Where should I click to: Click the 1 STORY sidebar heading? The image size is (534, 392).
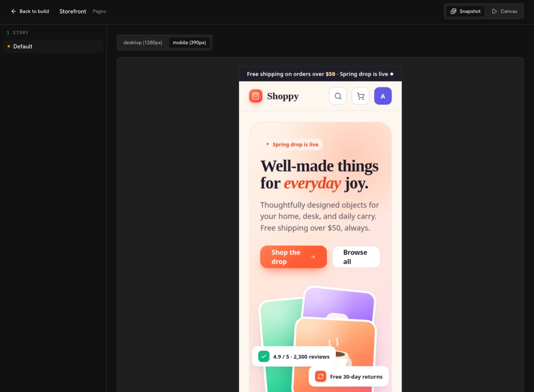[x=18, y=33]
